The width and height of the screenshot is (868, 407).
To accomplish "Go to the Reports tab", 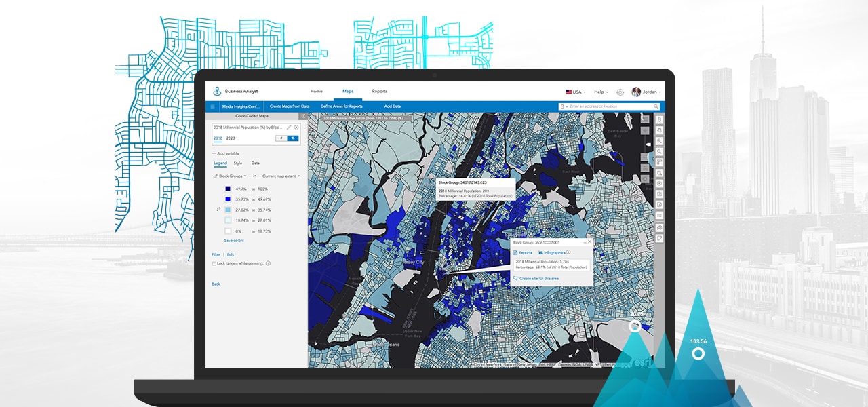I will (380, 91).
